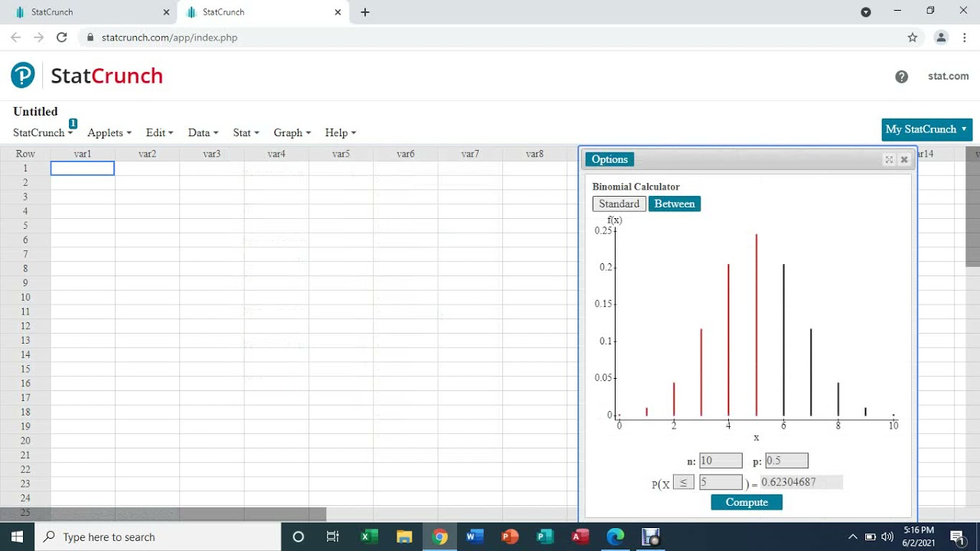
Task: Open a new browser tab
Action: 365,12
